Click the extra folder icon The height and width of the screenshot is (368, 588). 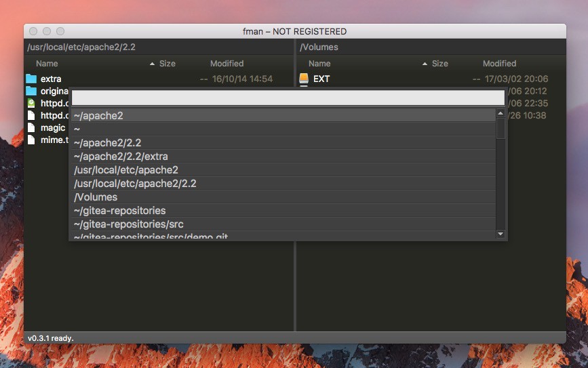(x=31, y=79)
